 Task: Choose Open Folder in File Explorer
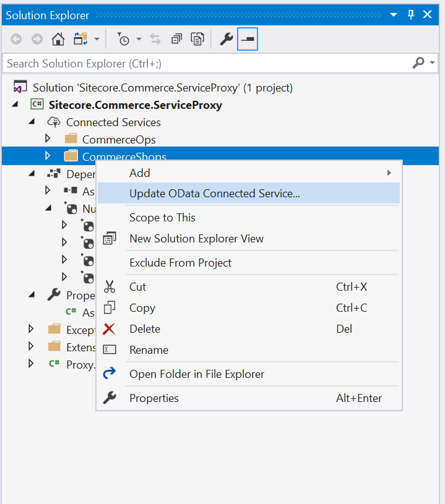coord(249,374)
